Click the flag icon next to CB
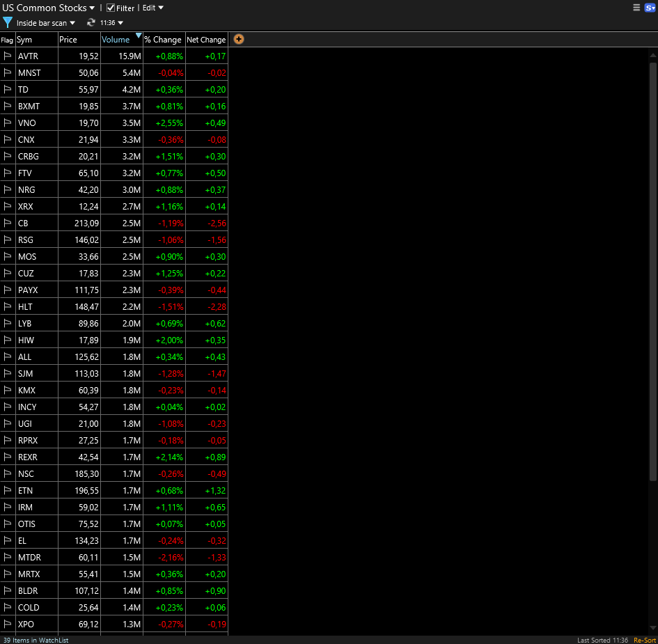The height and width of the screenshot is (644, 658). click(8, 223)
